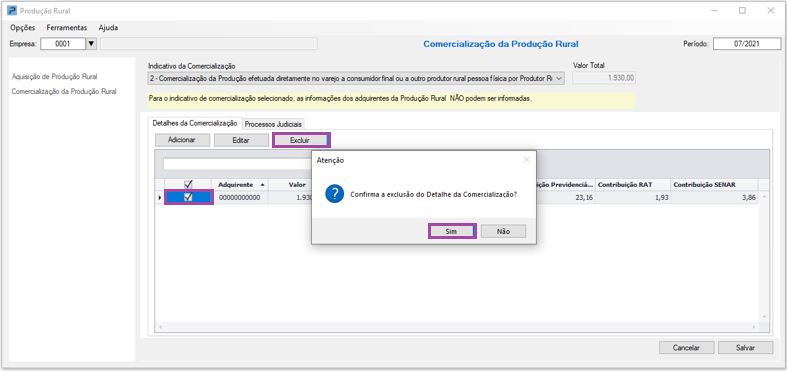This screenshot has height=371, width=787.
Task: Click the Período field showing 07/2021
Action: 747,44
